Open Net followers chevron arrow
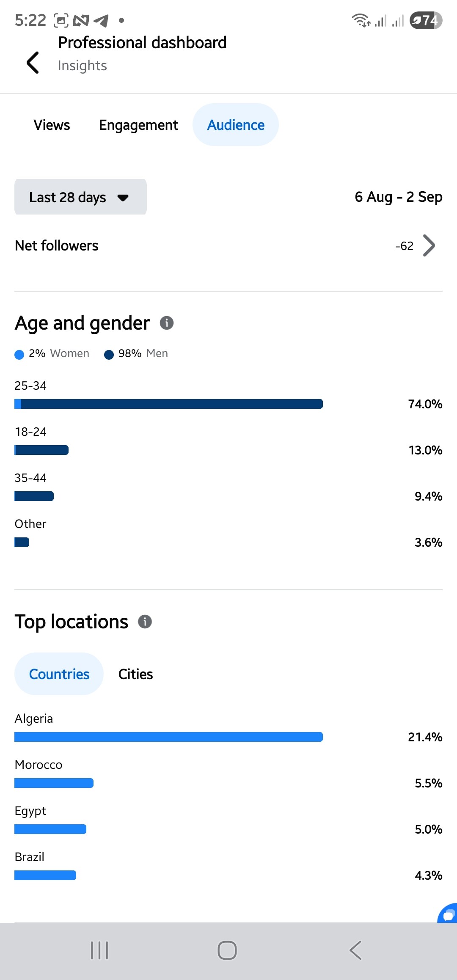 point(429,245)
